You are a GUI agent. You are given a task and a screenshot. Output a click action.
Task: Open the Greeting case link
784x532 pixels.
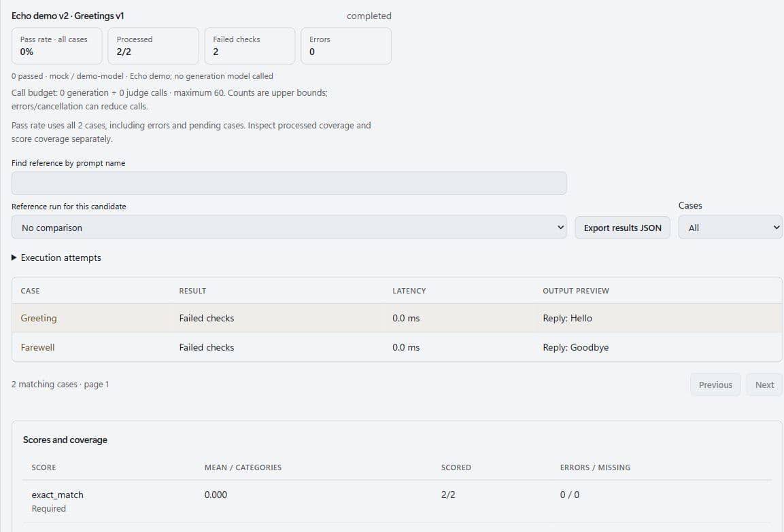pos(39,318)
